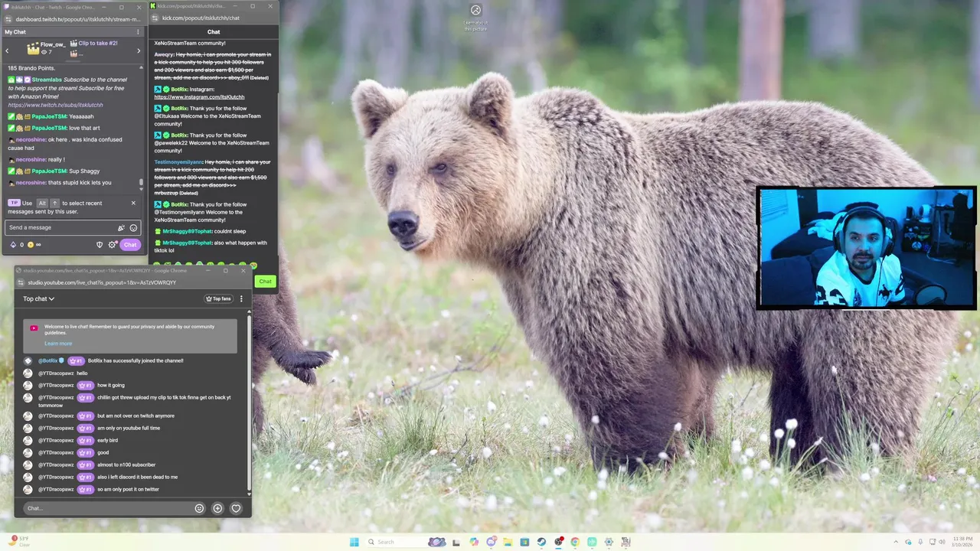Open Instagram link in Kick chat
This screenshot has width=980, height=551.
[199, 97]
